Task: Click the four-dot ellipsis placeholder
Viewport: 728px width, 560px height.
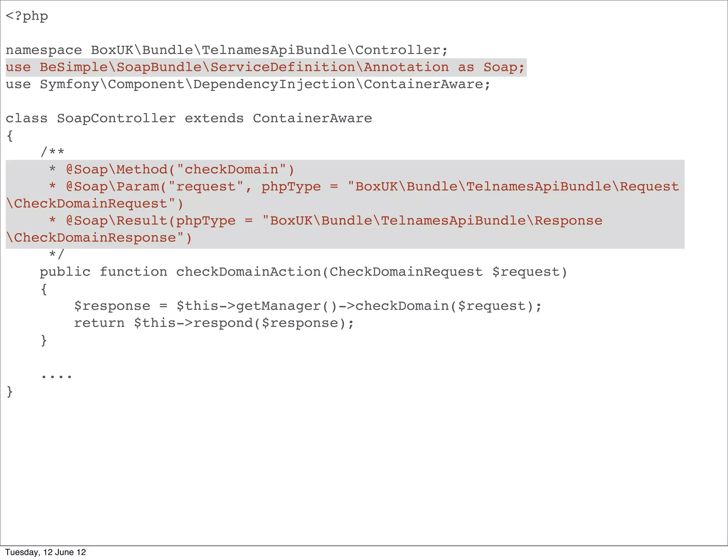Action: (x=57, y=376)
